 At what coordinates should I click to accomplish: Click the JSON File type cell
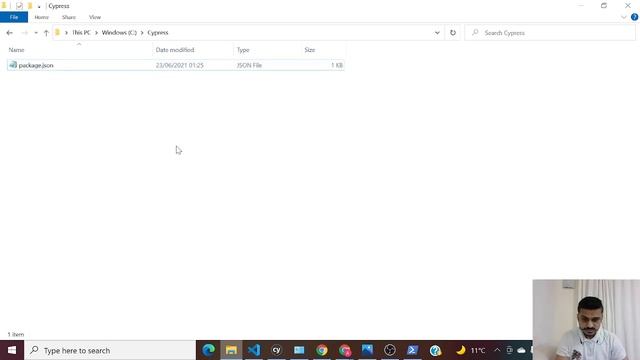tap(249, 65)
